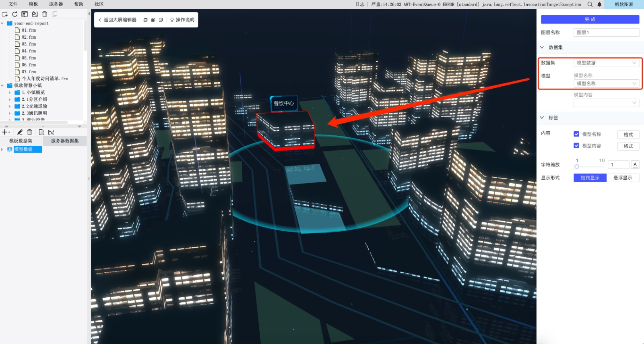This screenshot has height=344, width=644.
Task: Click the 餐饮中心 label in 3D scene
Action: (284, 104)
